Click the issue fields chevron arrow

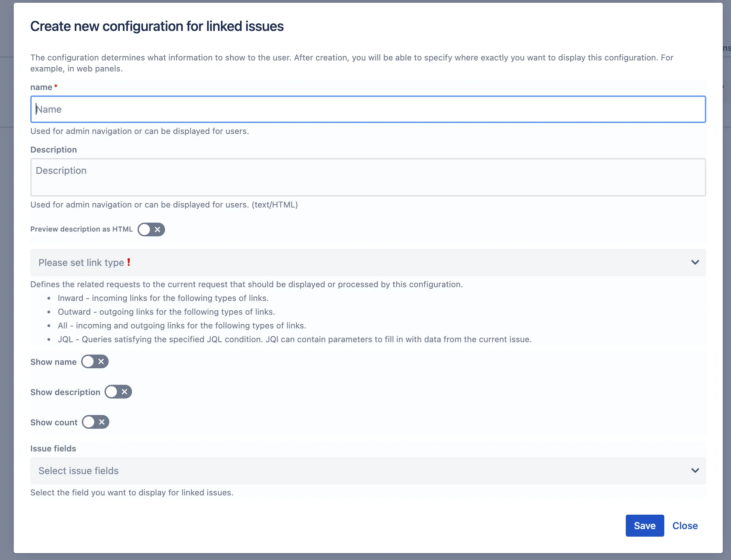point(695,471)
